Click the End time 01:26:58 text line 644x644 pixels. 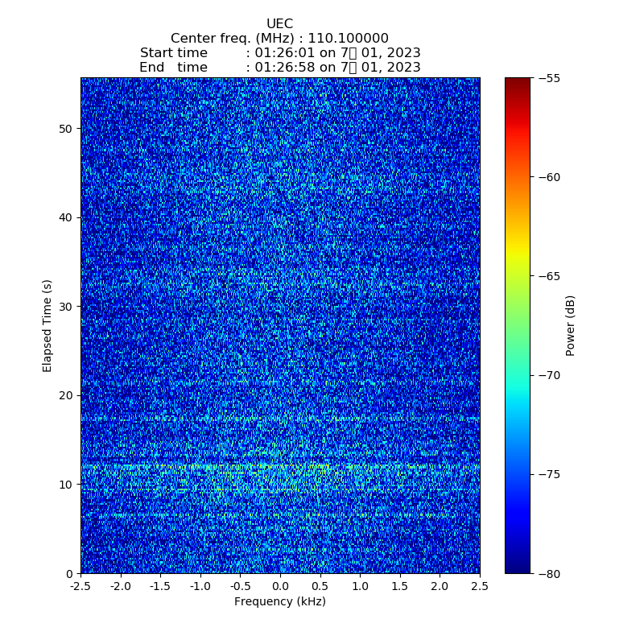[279, 68]
